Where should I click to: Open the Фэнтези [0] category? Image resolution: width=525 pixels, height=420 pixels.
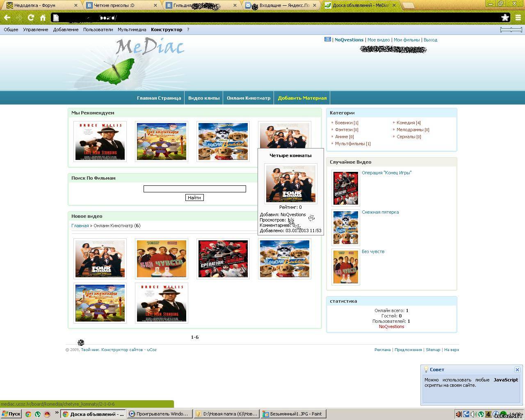[x=347, y=130]
